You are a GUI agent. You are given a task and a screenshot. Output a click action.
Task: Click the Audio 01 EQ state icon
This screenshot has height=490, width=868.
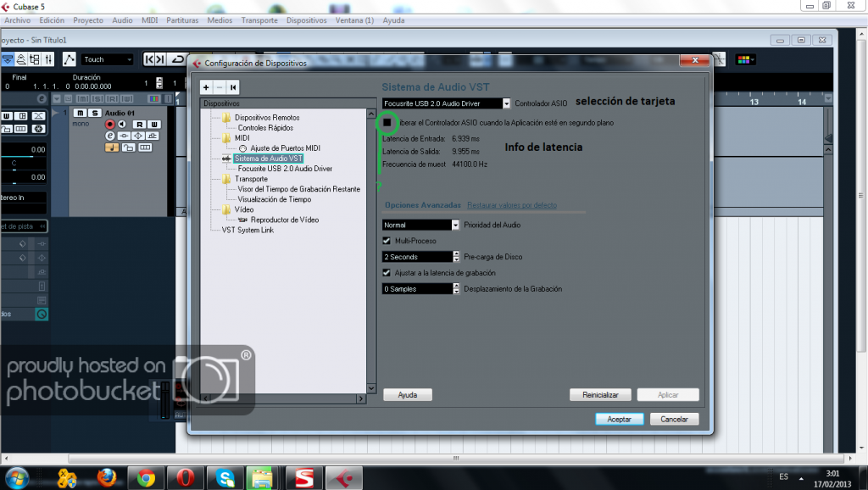click(x=138, y=136)
